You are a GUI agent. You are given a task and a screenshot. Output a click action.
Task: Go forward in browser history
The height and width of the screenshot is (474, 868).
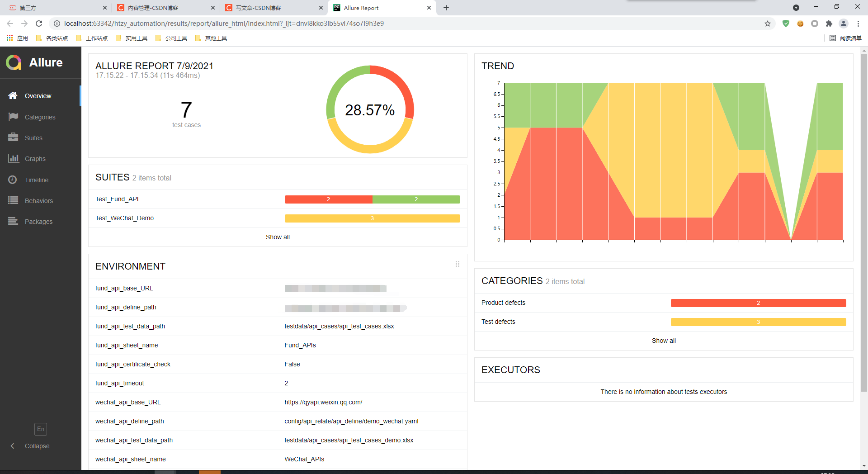24,24
